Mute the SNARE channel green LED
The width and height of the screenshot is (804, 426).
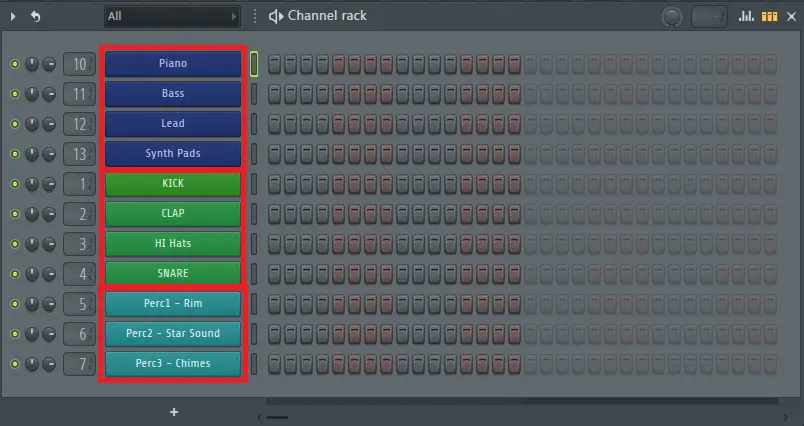click(x=14, y=274)
